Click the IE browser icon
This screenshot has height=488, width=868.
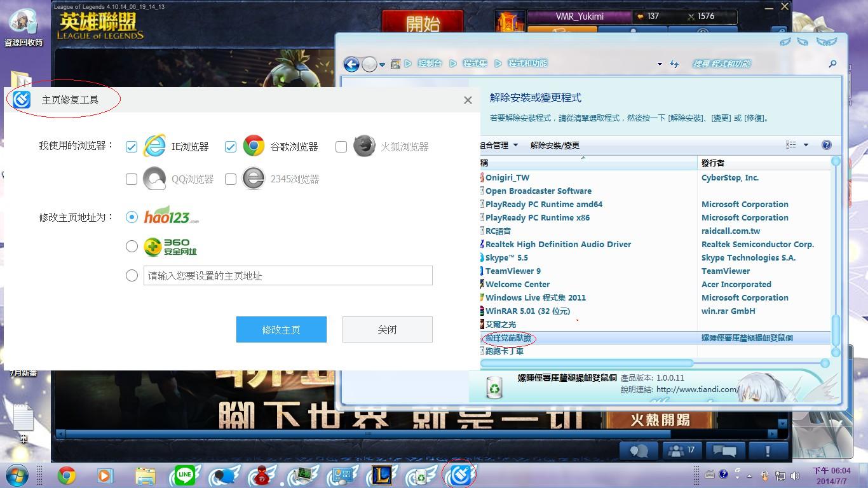pyautogui.click(x=154, y=146)
